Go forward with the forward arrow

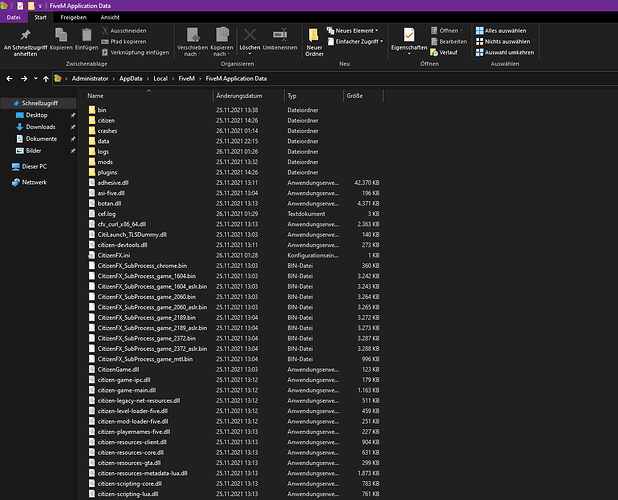[x=24, y=79]
